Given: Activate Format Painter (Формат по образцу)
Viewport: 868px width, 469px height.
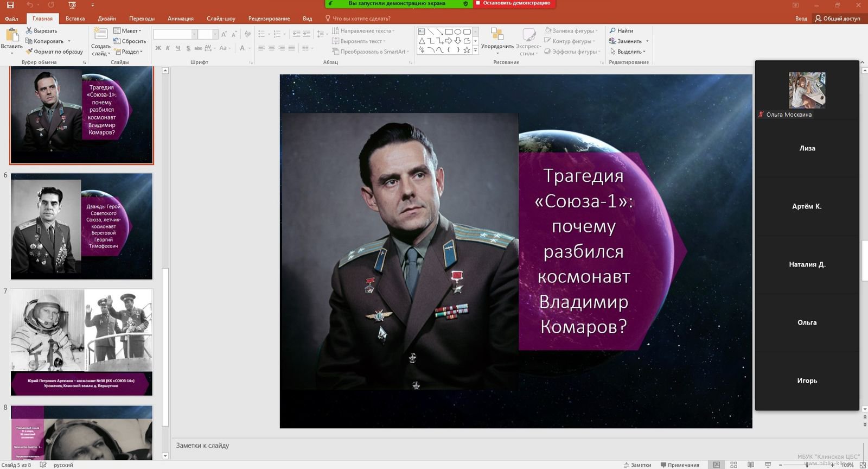Looking at the screenshot, I should (x=54, y=52).
